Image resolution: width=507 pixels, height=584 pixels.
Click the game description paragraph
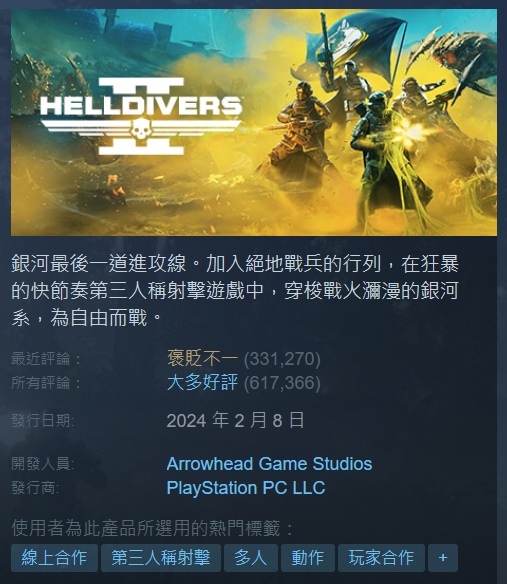tap(235, 291)
